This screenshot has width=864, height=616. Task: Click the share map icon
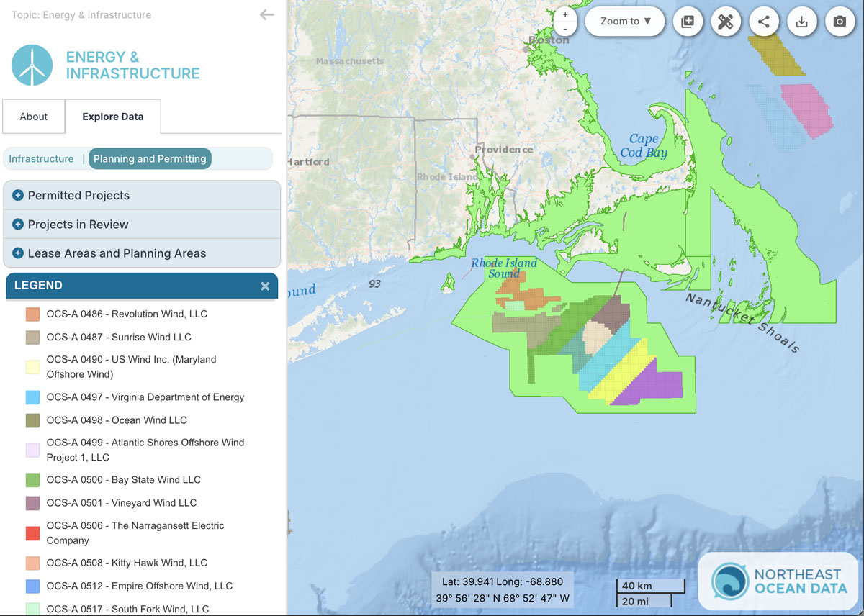tap(764, 22)
